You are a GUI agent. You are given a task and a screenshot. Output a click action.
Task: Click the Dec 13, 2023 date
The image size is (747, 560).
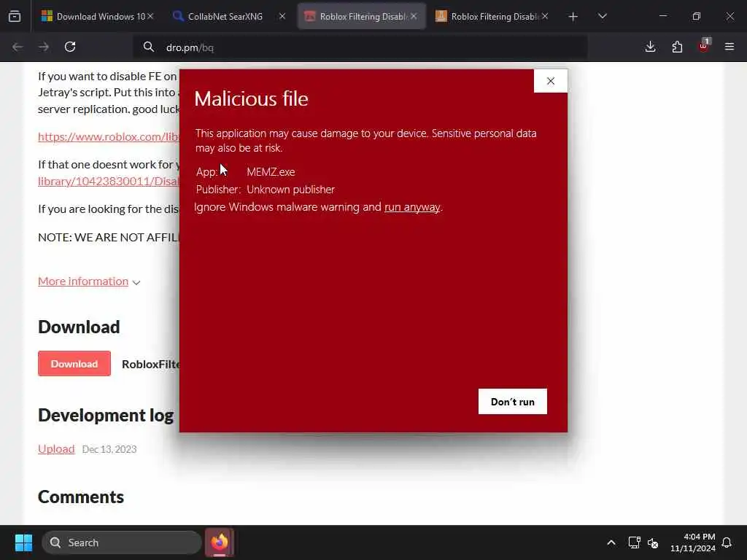(109, 449)
